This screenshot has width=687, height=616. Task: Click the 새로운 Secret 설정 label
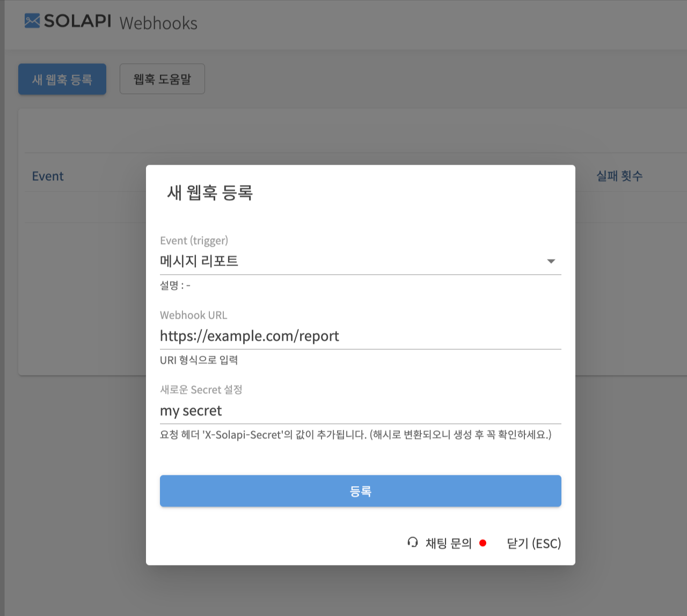[201, 390]
